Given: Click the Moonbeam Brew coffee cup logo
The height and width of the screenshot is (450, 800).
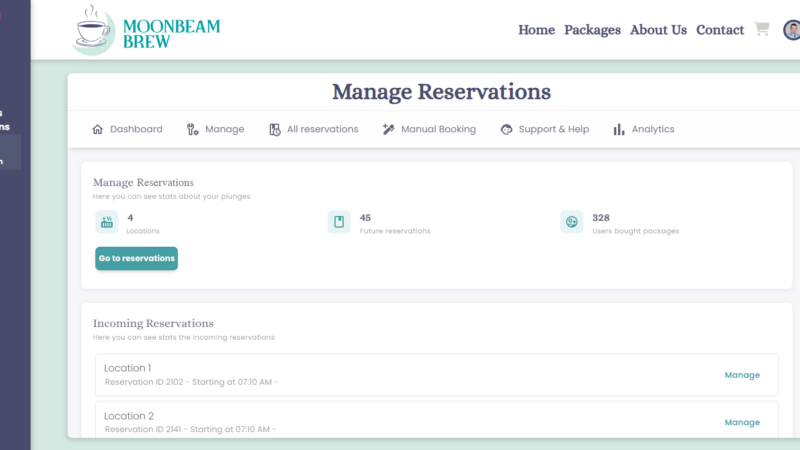Looking at the screenshot, I should [x=93, y=30].
